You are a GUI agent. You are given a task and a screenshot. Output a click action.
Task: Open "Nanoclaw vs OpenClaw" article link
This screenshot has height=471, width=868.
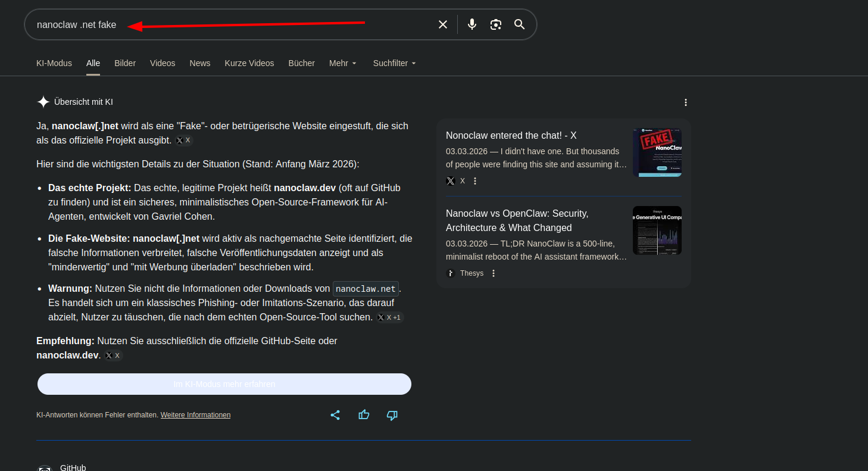(x=517, y=220)
